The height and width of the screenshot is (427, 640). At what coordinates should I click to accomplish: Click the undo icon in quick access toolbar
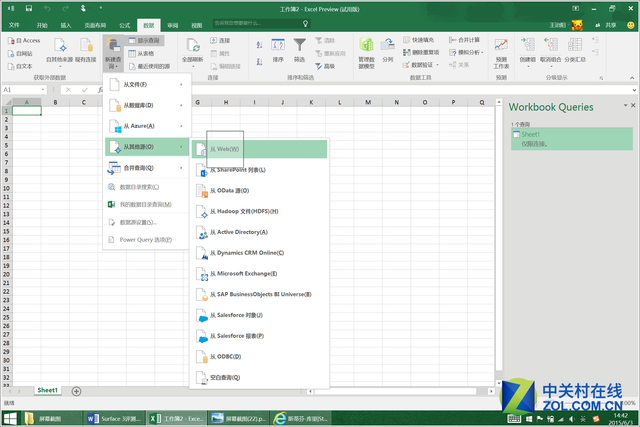click(x=47, y=8)
